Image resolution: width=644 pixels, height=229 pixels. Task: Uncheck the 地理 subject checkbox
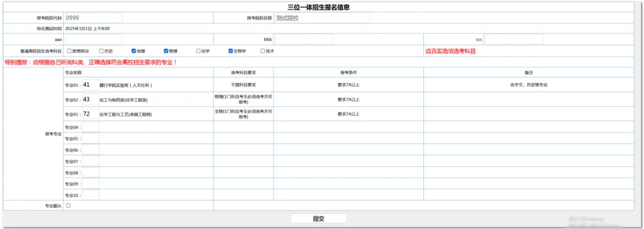click(x=134, y=51)
